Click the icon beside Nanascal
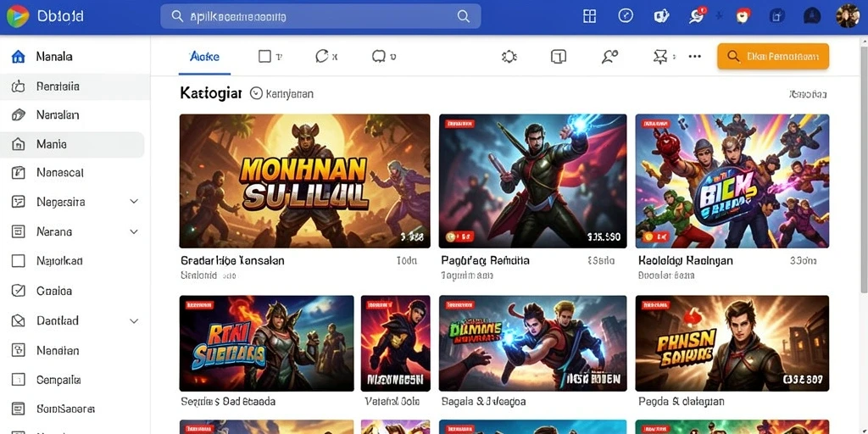 [x=19, y=173]
